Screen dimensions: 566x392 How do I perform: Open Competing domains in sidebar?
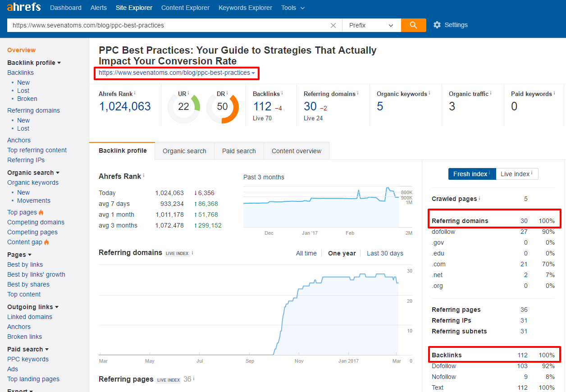pos(36,222)
